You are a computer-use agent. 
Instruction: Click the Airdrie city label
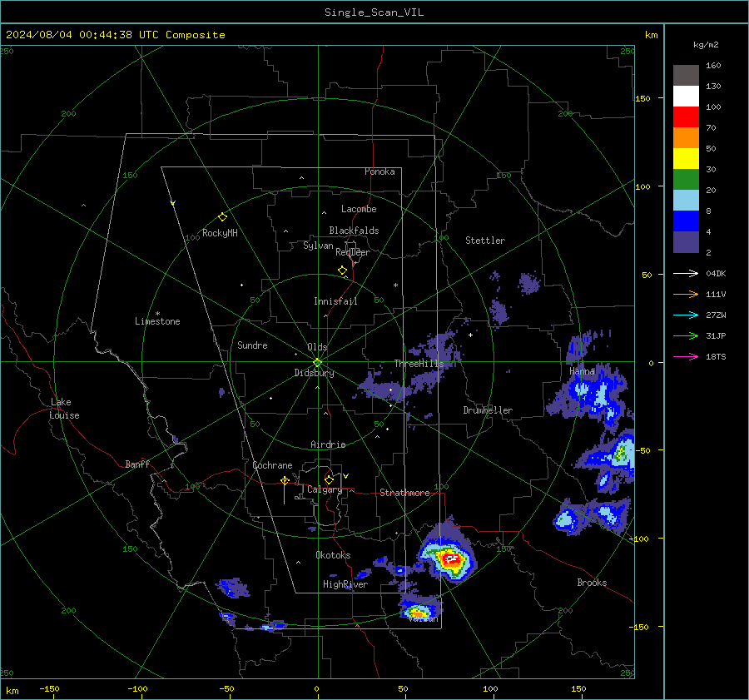point(328,444)
